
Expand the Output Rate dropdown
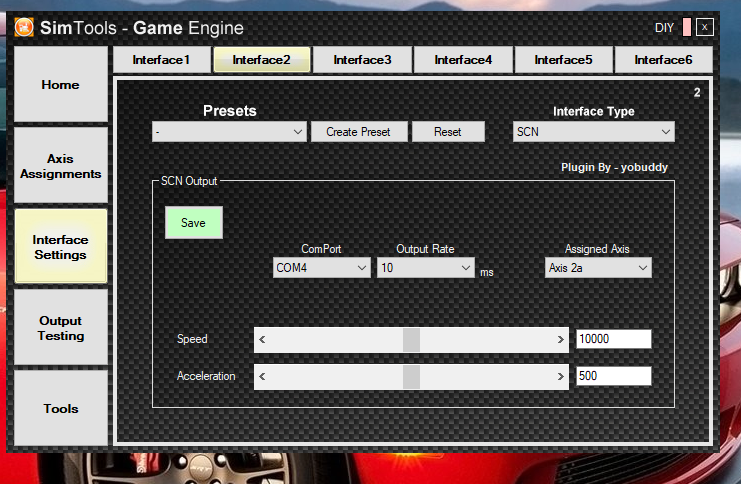(x=426, y=268)
